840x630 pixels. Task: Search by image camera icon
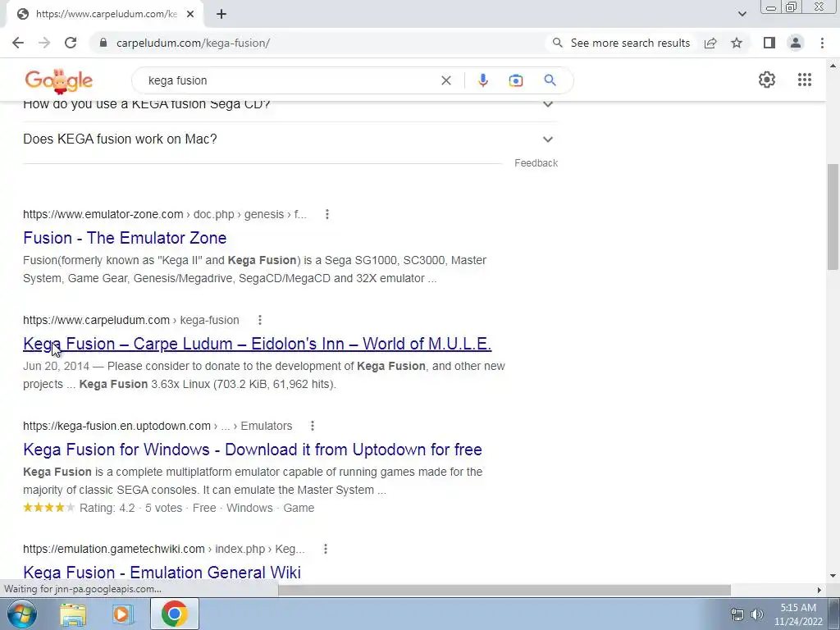515,80
